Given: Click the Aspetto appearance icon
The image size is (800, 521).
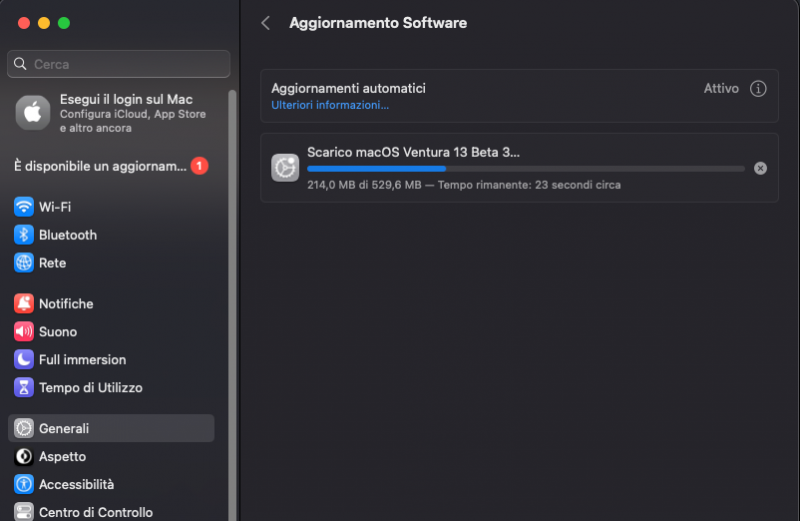Looking at the screenshot, I should pos(24,457).
